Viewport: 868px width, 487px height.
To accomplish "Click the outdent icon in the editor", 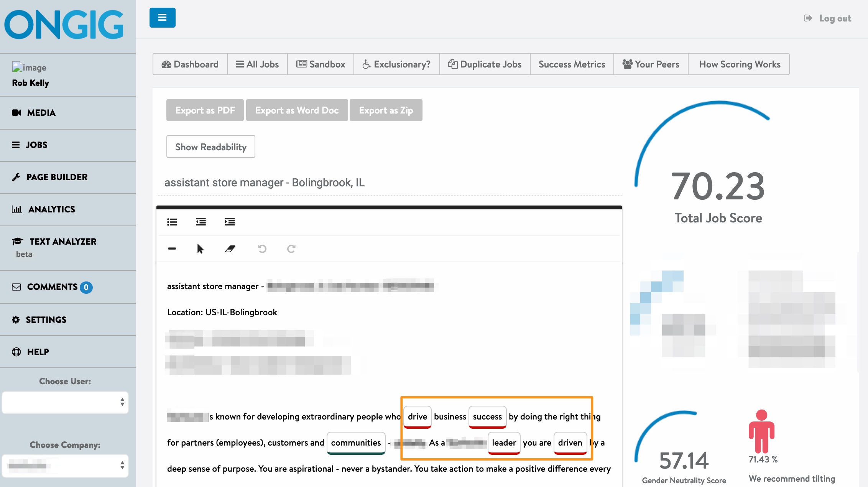I will (x=201, y=222).
